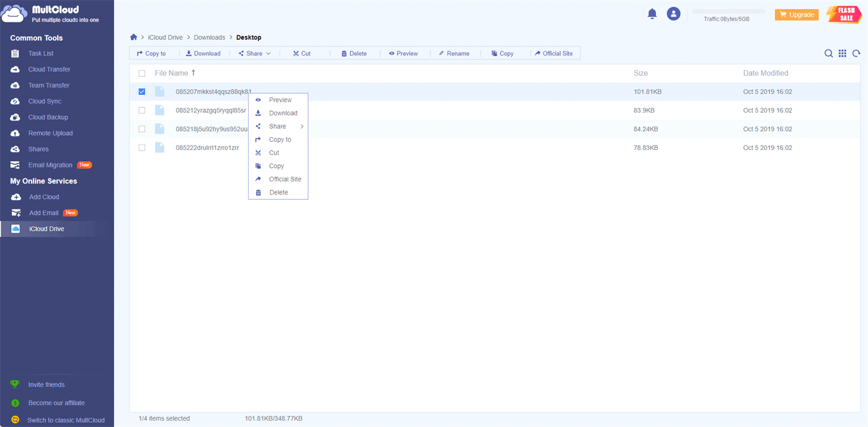Viewport: 868px width, 427px height.
Task: Check the 085212yrazgq5ryqql85sr file checkbox
Action: [x=142, y=110]
